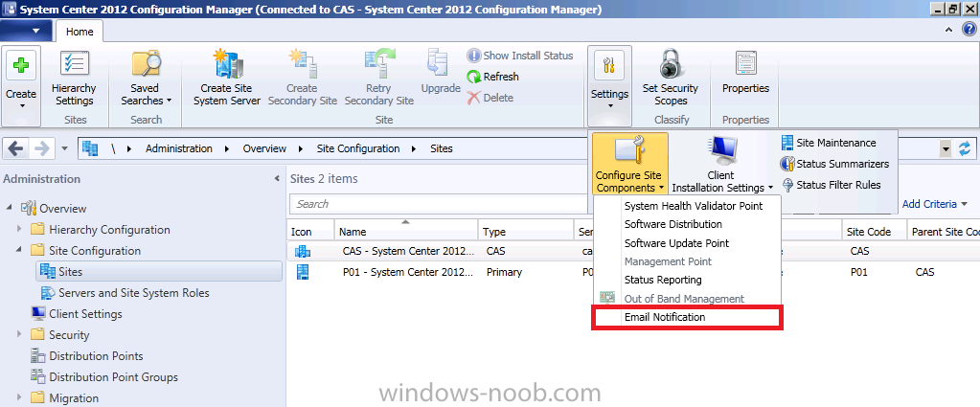
Task: Click the Back navigation arrow
Action: pos(16,148)
